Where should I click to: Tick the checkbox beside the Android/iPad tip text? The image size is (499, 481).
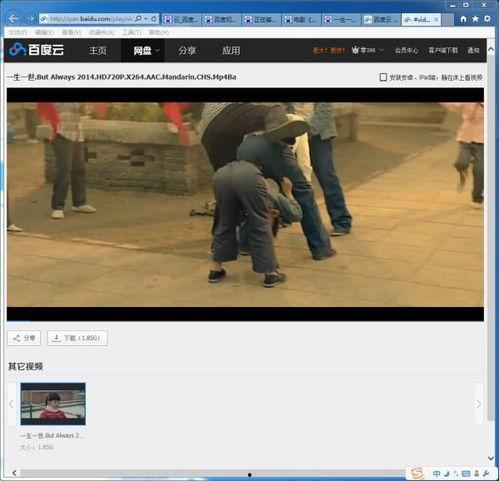(383, 77)
